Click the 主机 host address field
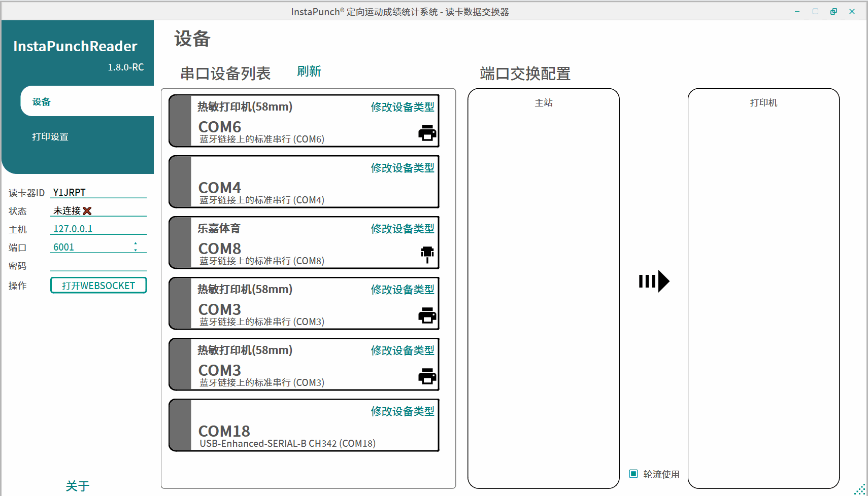The width and height of the screenshot is (868, 496). [x=98, y=229]
